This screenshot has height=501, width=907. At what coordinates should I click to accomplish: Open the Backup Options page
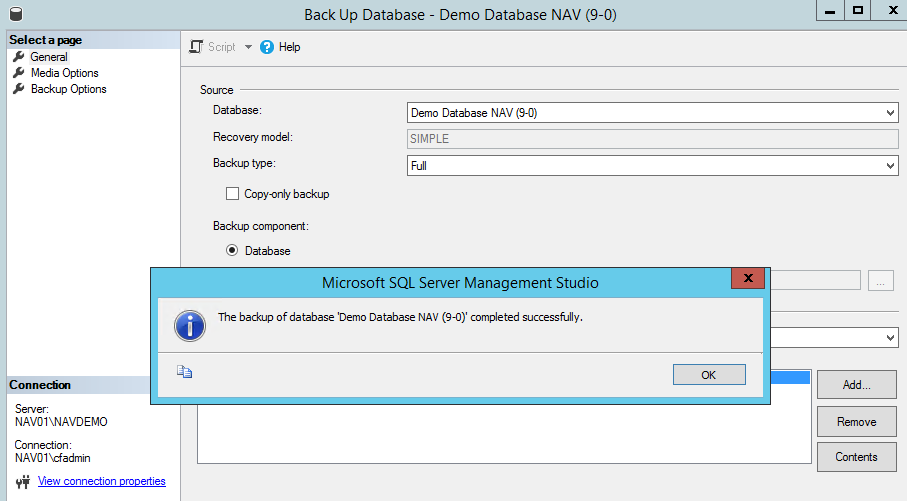[x=69, y=89]
